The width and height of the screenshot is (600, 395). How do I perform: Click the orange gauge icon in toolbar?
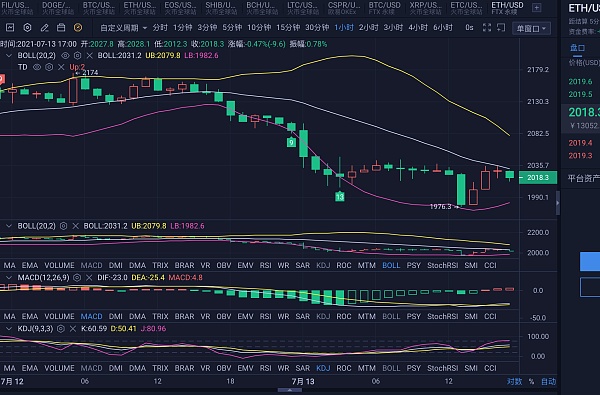click(x=78, y=28)
